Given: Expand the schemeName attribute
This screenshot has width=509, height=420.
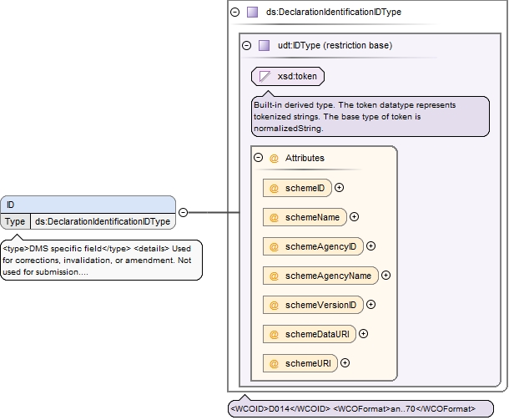Looking at the screenshot, I should coord(354,216).
